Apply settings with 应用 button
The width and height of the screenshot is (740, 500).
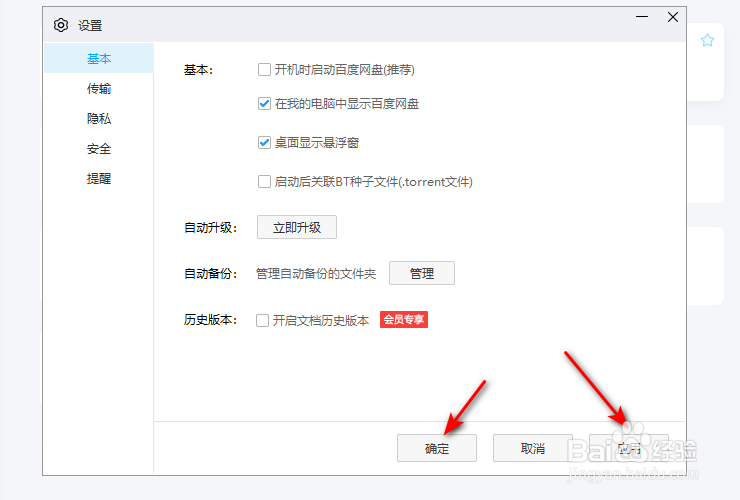click(x=629, y=448)
